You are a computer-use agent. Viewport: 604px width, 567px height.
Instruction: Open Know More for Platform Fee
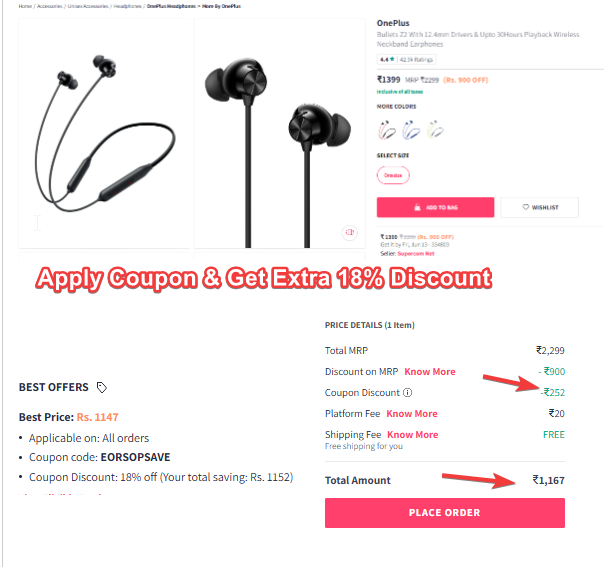click(x=412, y=414)
